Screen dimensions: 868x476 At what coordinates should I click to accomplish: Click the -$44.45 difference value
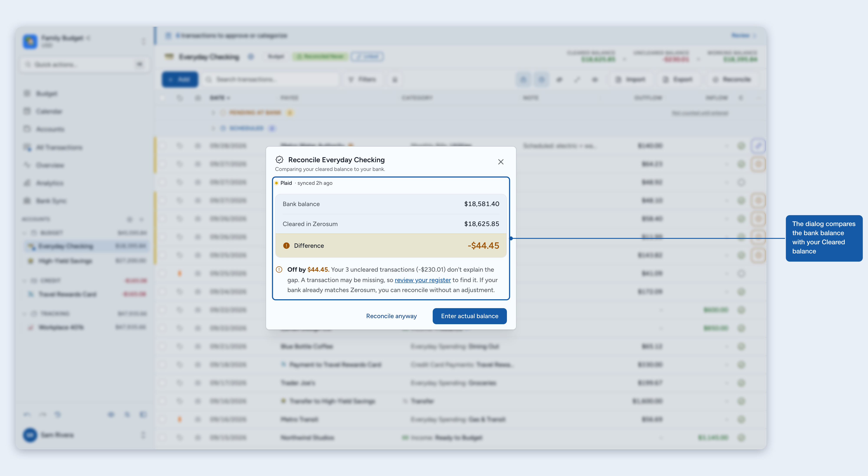point(483,245)
